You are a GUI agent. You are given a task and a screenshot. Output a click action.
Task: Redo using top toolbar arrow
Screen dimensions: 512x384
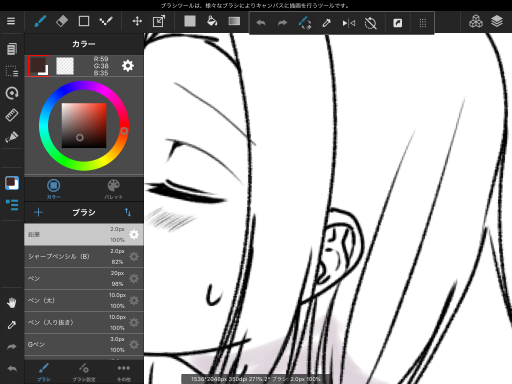[282, 23]
